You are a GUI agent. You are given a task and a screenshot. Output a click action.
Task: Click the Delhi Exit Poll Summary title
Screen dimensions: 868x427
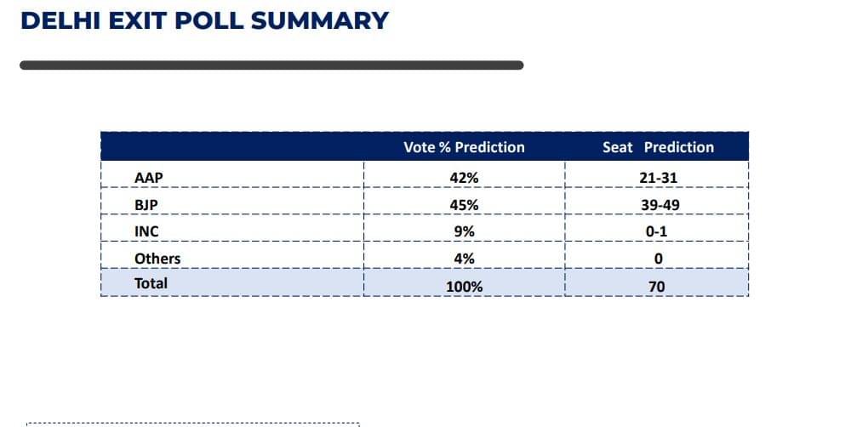(204, 20)
